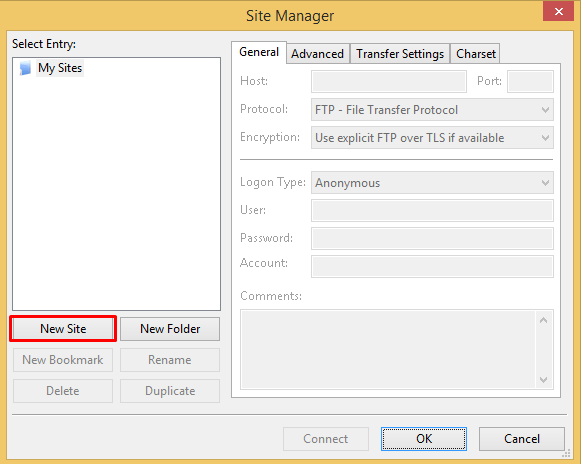Close the Site Manager dialog
This screenshot has width=581, height=464.
[558, 11]
